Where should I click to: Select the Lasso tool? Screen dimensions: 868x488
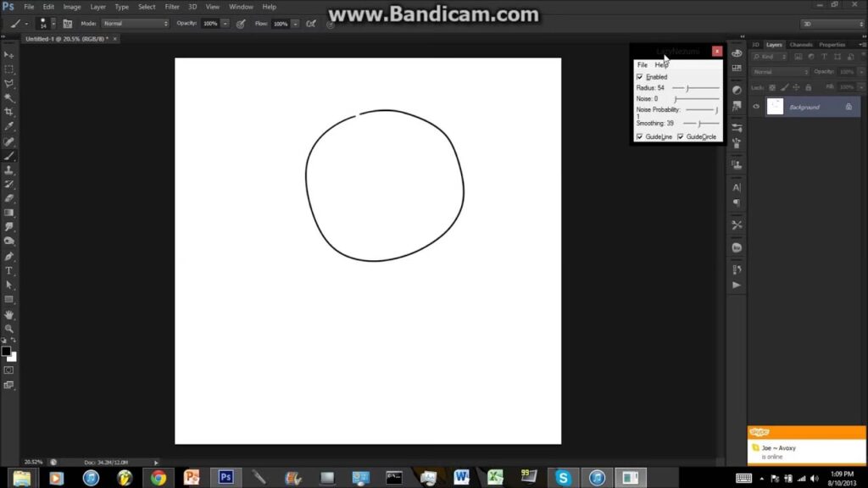coord(9,83)
